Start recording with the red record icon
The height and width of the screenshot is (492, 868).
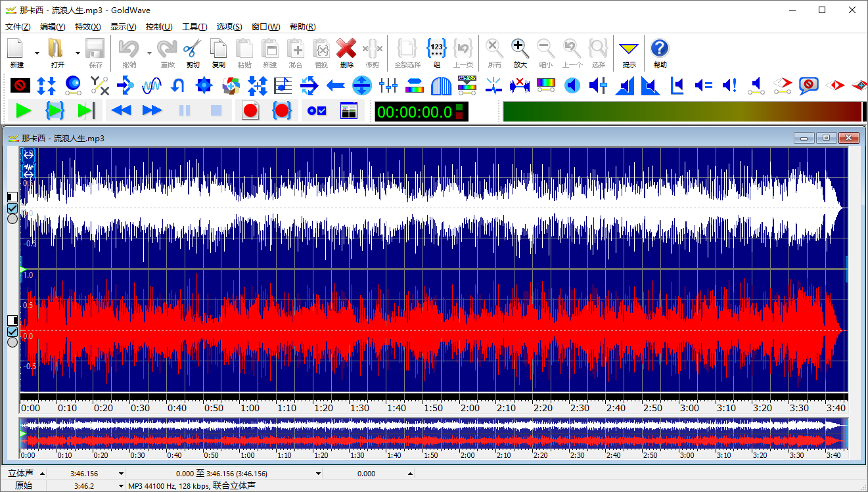[250, 111]
